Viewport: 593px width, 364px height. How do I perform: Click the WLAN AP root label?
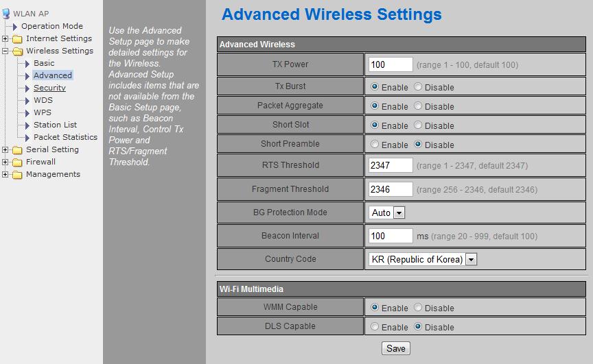pyautogui.click(x=31, y=14)
